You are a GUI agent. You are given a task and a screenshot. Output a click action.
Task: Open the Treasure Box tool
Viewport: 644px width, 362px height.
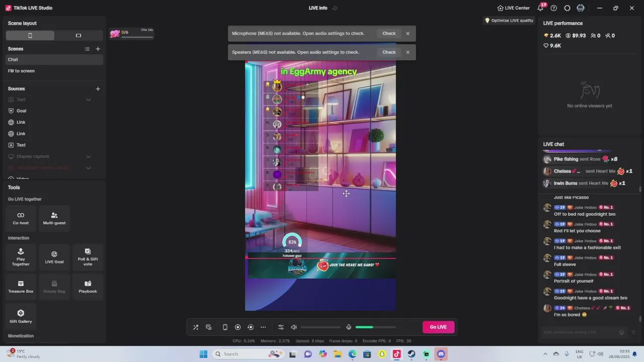point(21,287)
